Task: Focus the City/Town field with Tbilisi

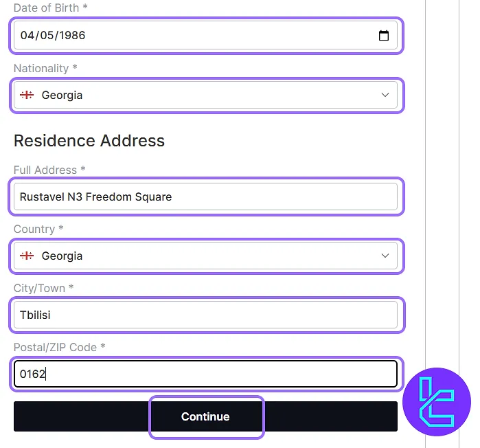Action: tap(206, 315)
